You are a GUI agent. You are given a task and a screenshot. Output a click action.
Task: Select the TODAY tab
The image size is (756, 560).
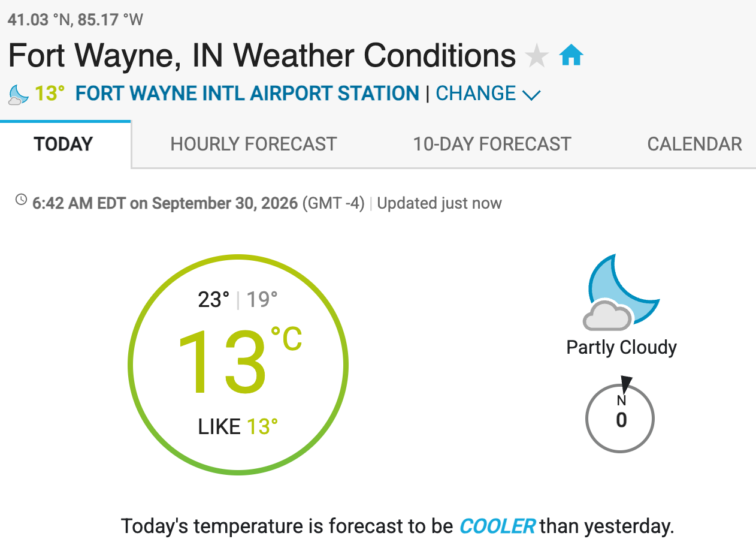click(64, 144)
